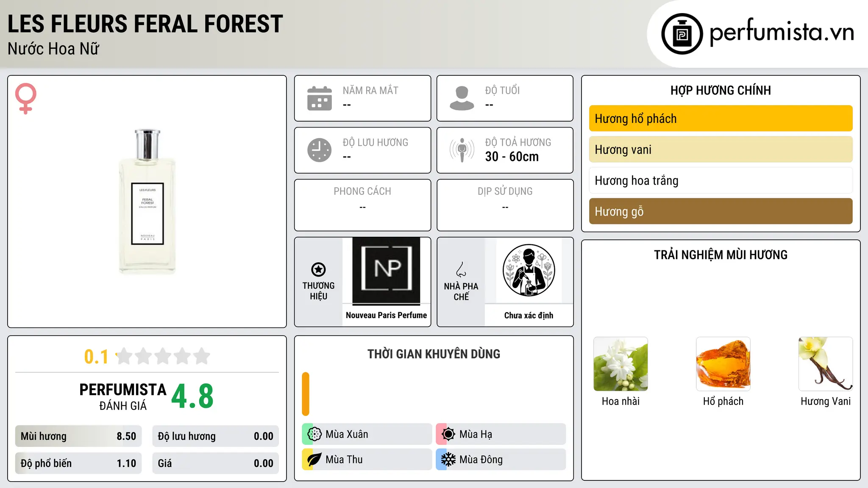
Task: Click the Hương gỗ accord bar
Action: coord(721,211)
